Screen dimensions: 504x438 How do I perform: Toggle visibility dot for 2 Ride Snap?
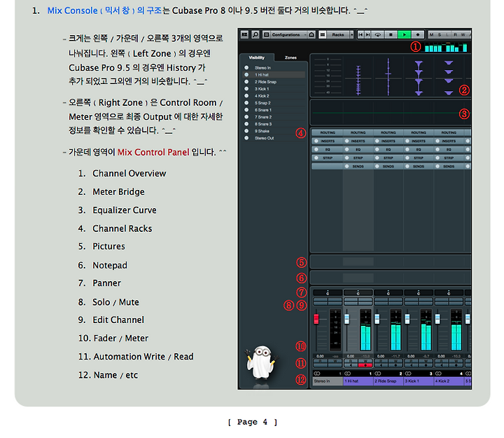[x=246, y=82]
